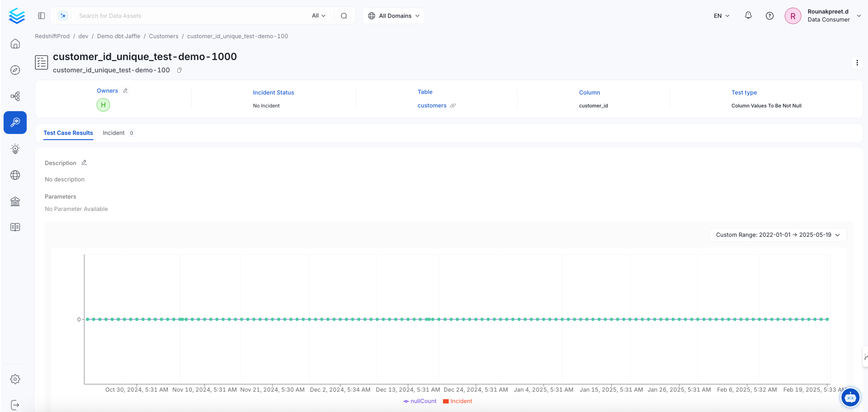Select the Observability magnifier icon
The width and height of the screenshot is (868, 412).
click(15, 122)
